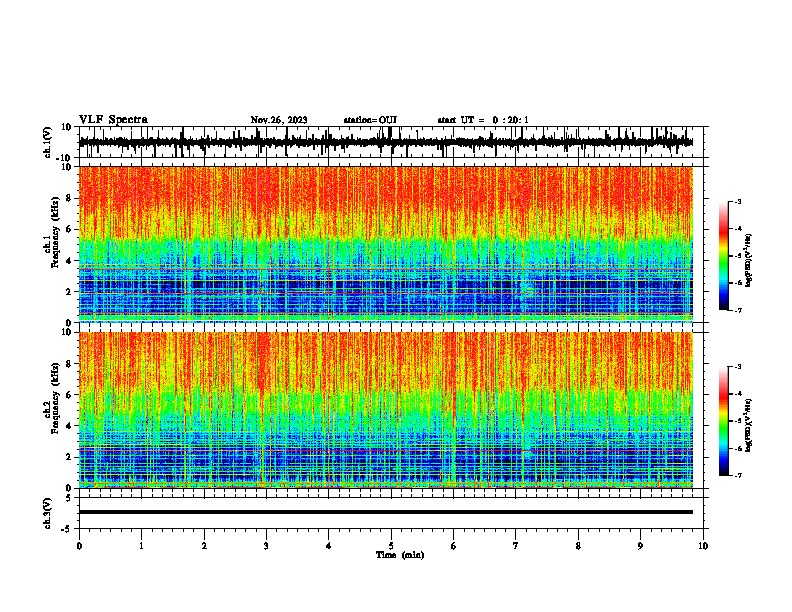The width and height of the screenshot is (792, 612).
Task: Click the color bar beside ch.1 spectrogram
Action: click(724, 256)
